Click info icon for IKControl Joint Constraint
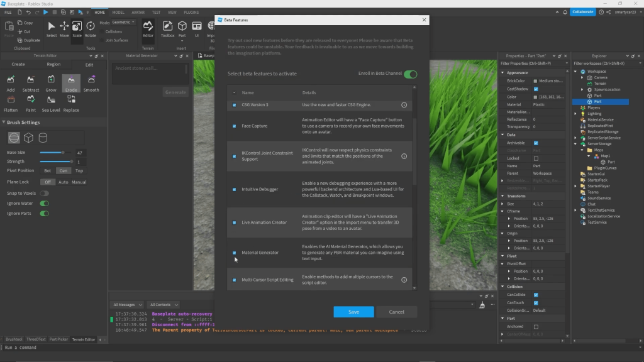644x362 pixels. tap(404, 156)
